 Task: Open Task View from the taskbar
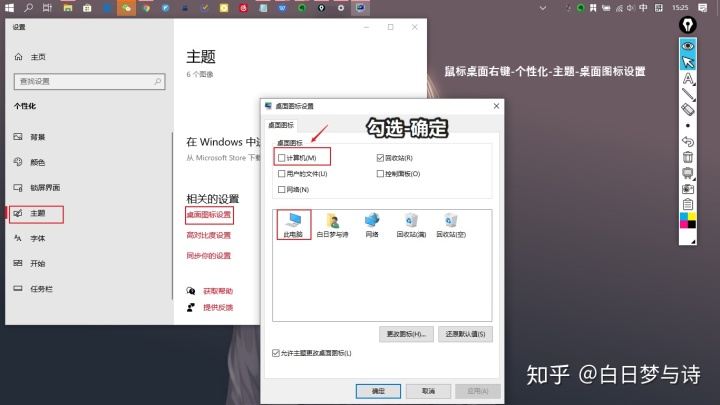[x=47, y=8]
